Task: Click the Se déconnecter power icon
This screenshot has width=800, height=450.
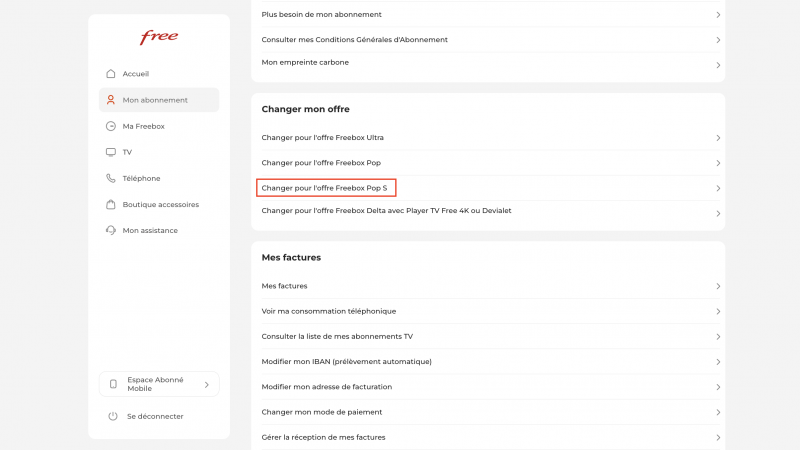Action: click(113, 416)
